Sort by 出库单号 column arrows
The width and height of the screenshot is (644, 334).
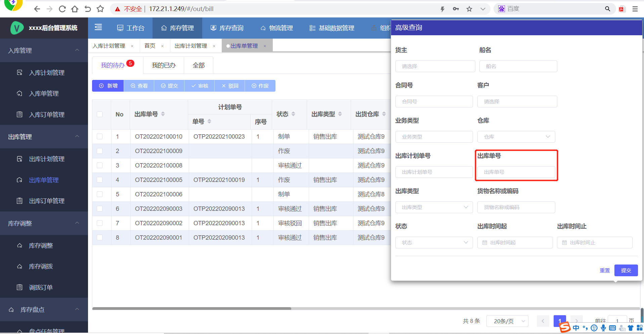click(163, 114)
